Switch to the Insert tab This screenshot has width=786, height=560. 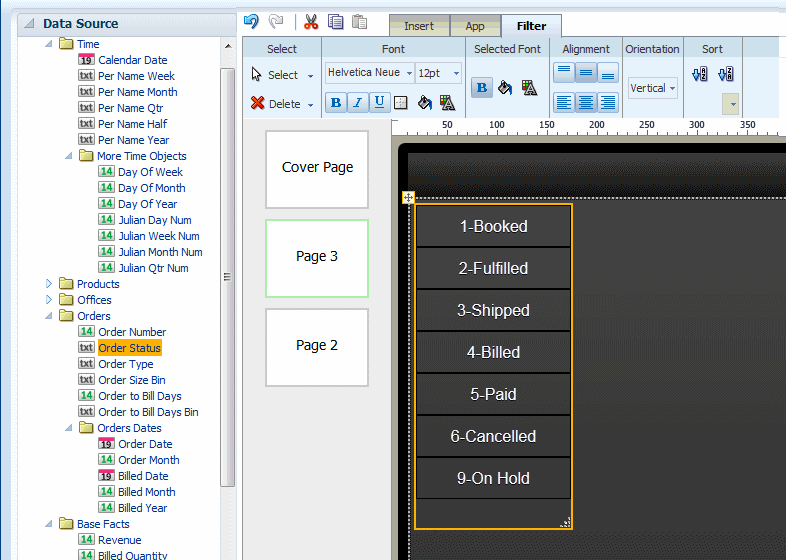tap(419, 26)
